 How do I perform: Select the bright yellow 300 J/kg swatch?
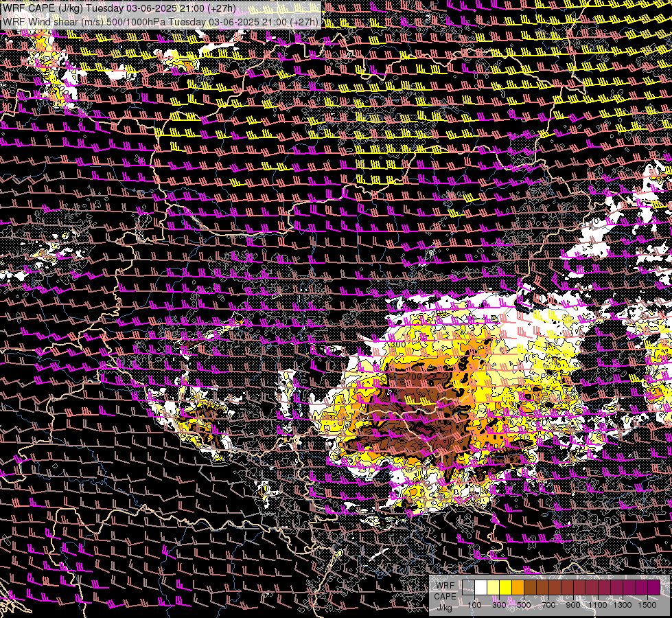click(x=505, y=588)
